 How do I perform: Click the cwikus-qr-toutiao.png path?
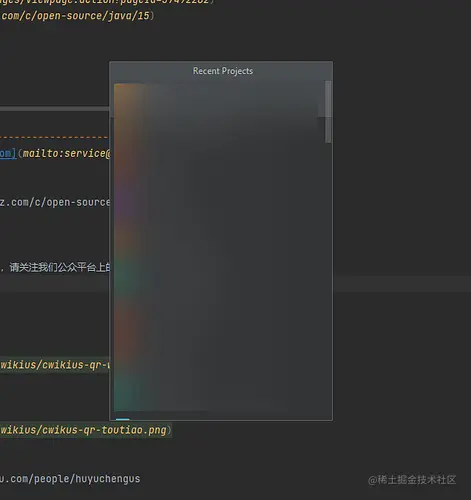click(x=83, y=430)
